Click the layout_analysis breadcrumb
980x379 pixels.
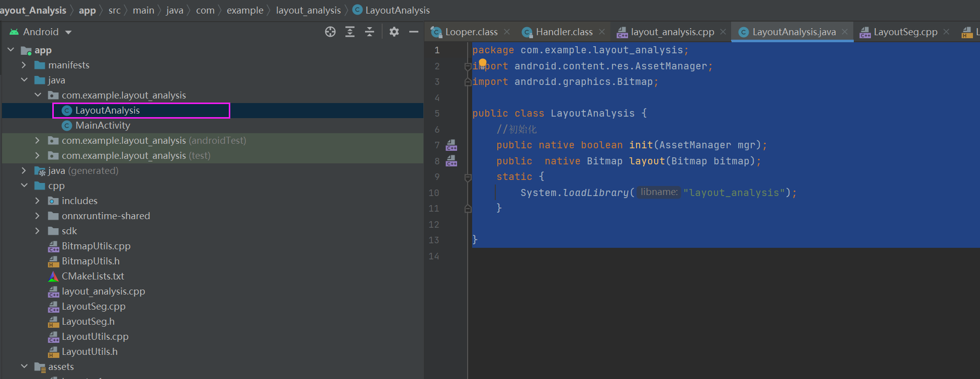click(308, 10)
